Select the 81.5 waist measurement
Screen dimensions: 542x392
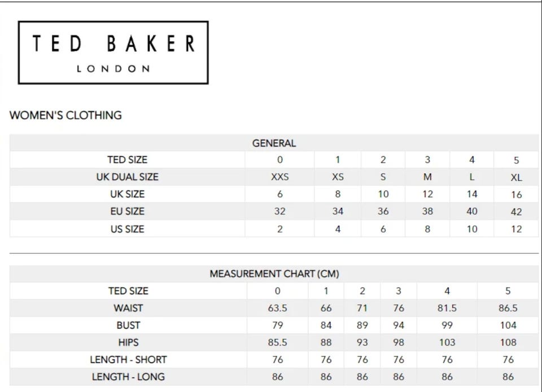pos(447,309)
